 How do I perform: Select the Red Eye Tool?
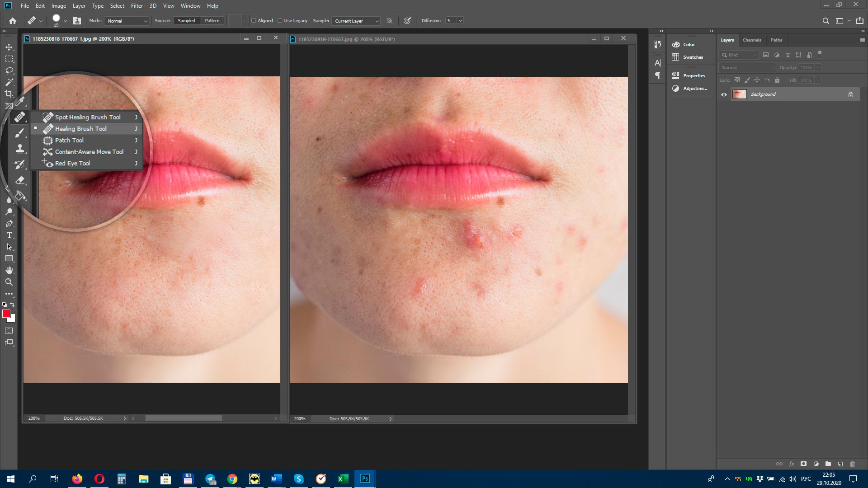coord(73,163)
